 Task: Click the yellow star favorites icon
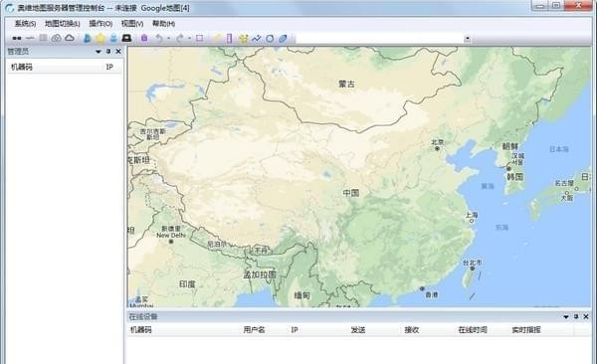tap(100, 38)
